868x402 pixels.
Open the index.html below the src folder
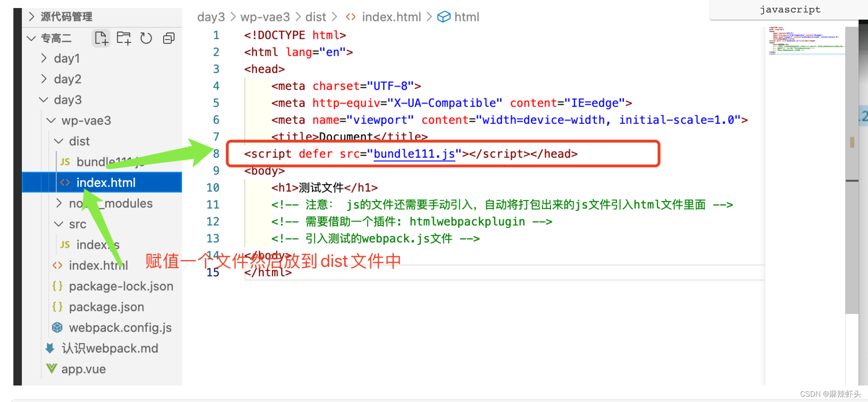pos(99,266)
